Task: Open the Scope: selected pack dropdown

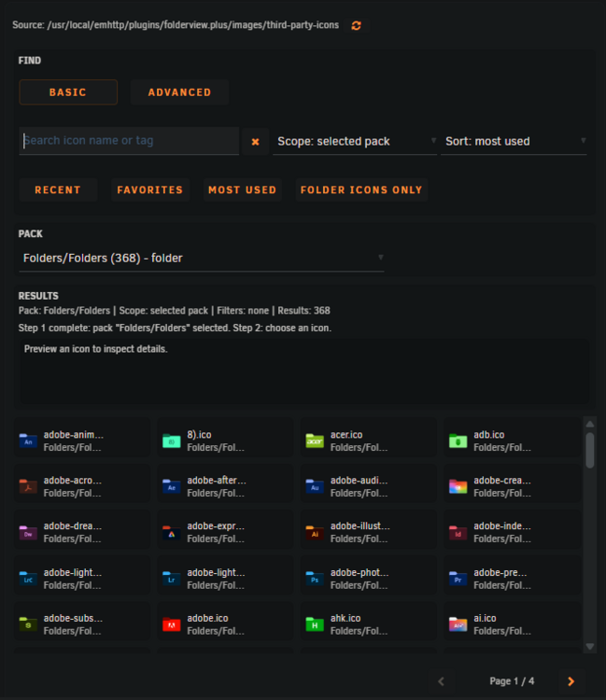Action: [x=355, y=142]
